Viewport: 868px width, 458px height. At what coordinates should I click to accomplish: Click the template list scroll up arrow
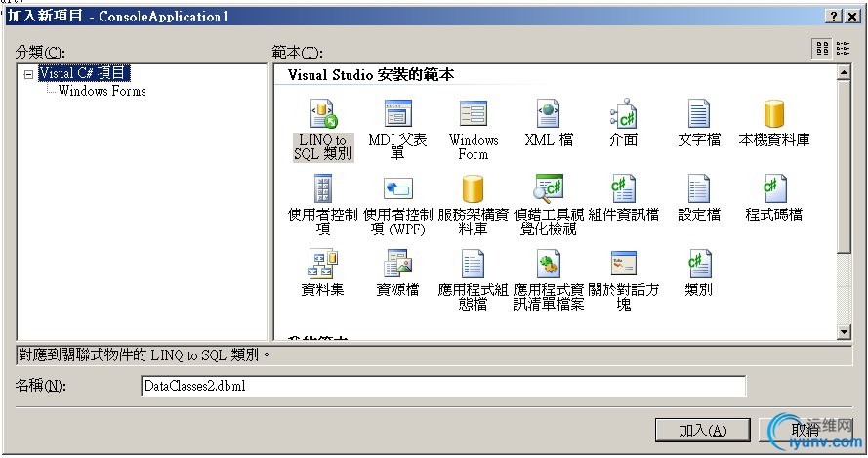844,72
